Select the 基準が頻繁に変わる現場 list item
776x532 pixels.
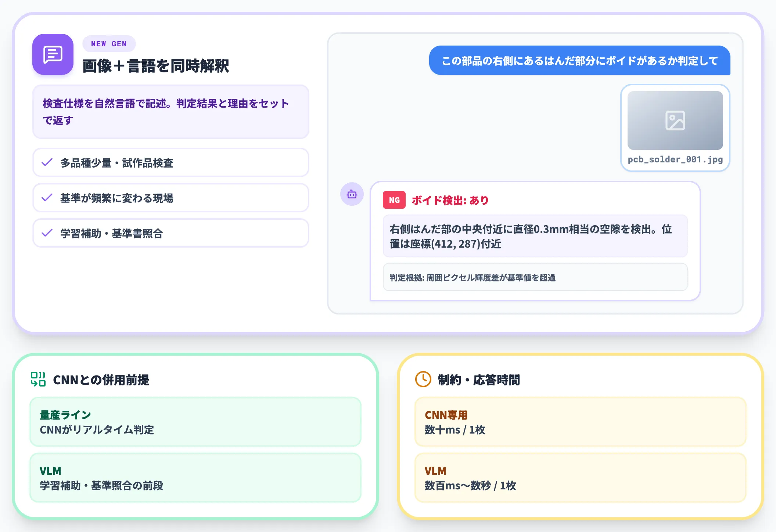click(x=171, y=198)
